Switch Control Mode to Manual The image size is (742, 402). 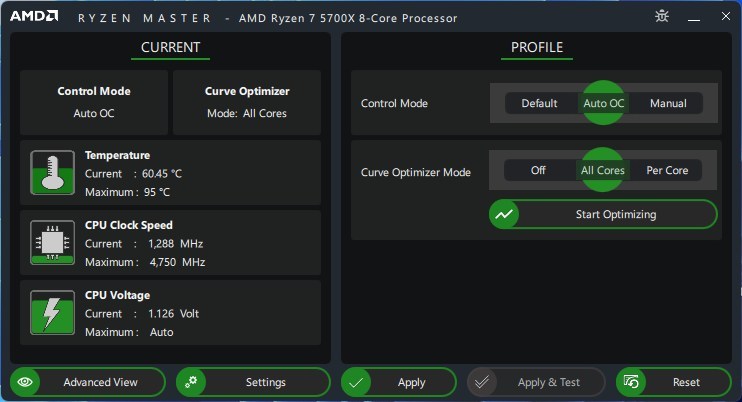[668, 103]
